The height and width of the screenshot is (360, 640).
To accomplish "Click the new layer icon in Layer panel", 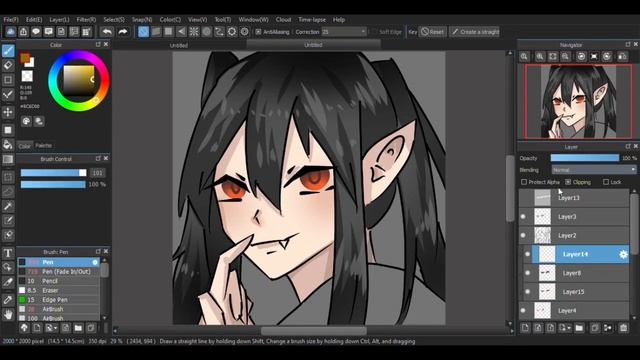I will [525, 328].
